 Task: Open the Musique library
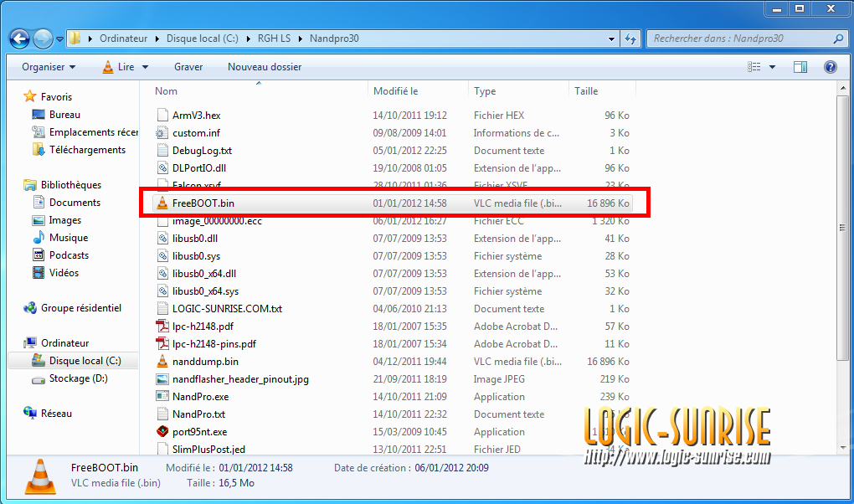click(60, 238)
